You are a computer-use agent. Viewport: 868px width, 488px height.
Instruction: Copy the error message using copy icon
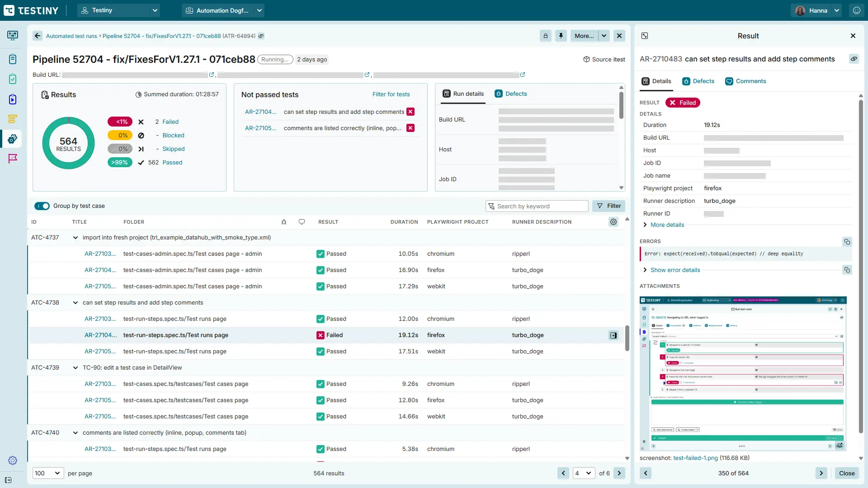coord(847,242)
